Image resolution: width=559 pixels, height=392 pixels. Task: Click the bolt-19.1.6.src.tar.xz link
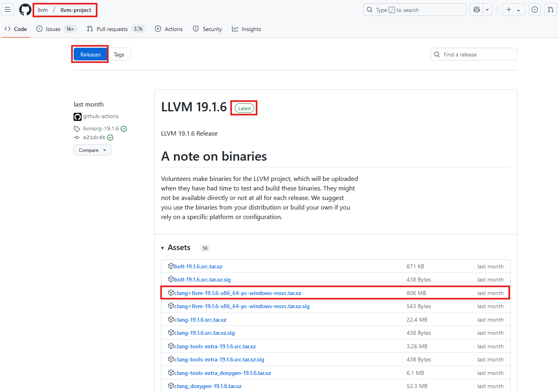tap(198, 266)
